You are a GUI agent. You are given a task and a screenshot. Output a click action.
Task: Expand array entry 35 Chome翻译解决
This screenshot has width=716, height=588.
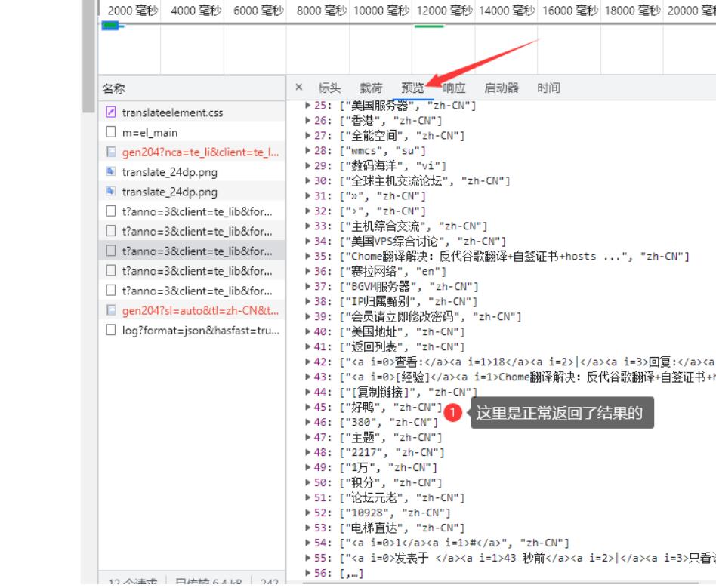pos(307,256)
